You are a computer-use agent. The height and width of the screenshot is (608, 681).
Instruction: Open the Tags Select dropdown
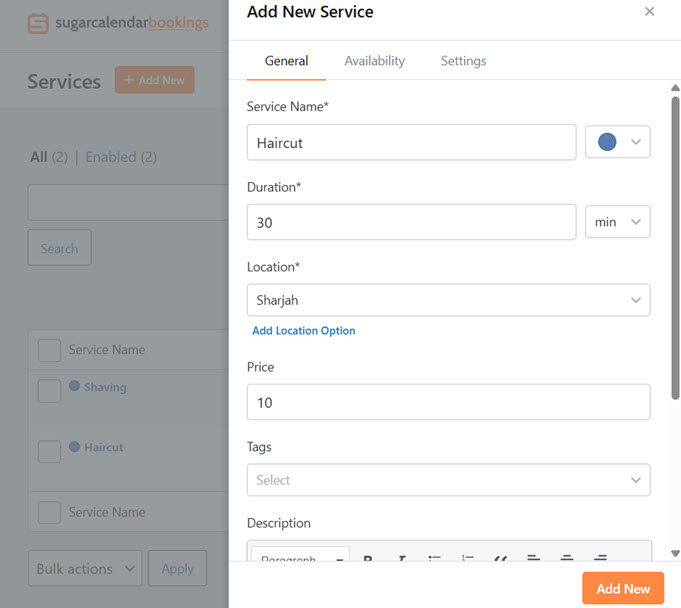coord(449,480)
